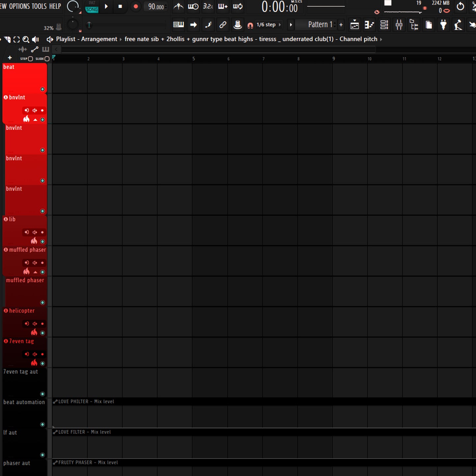Screen dimensions: 476x476
Task: Mute the beat track
Action: [x=42, y=89]
